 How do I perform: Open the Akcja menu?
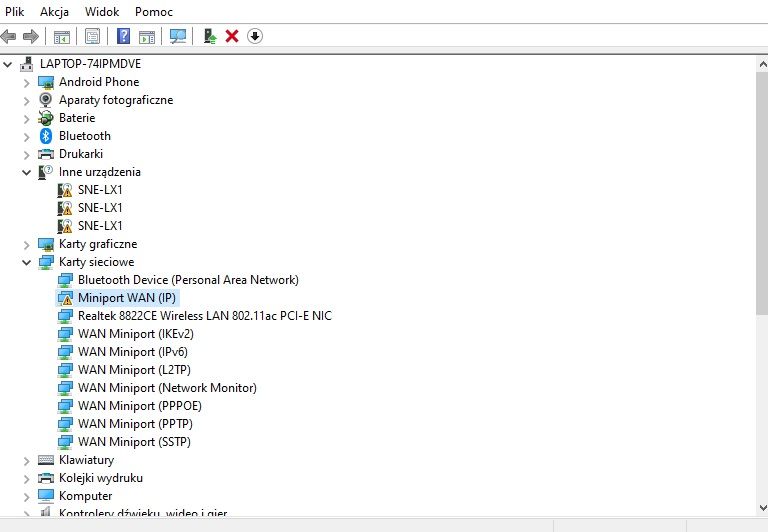tap(54, 12)
